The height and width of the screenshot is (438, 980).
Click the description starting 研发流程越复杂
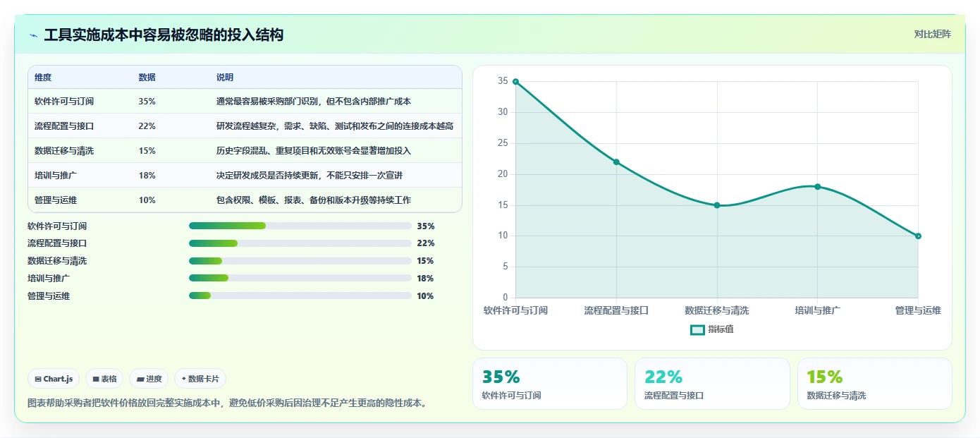point(334,126)
